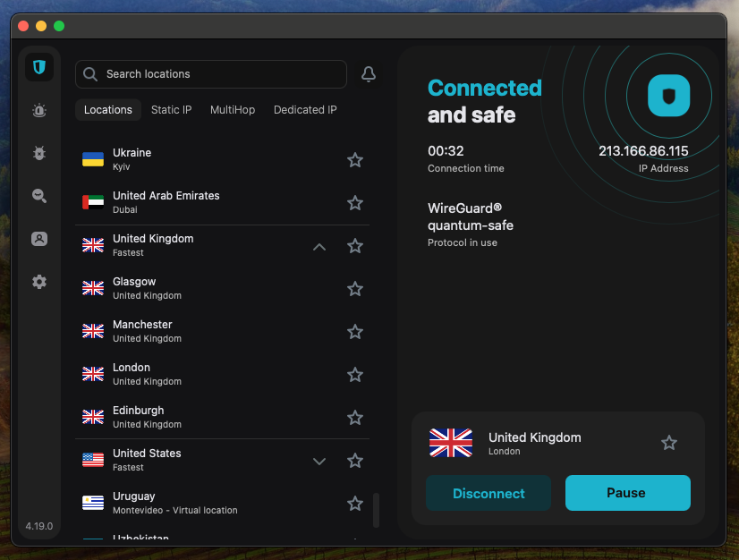Expand the United States city list
The image size is (739, 560).
(x=319, y=461)
